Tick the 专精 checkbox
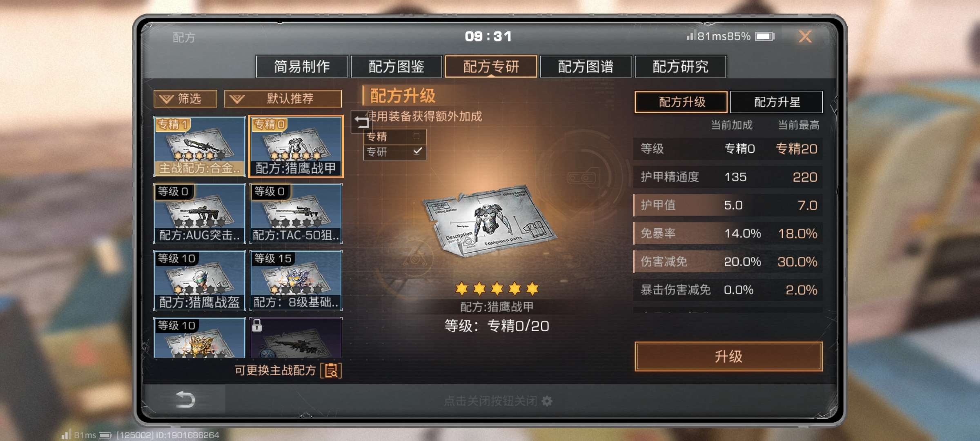The width and height of the screenshot is (980, 441). (416, 136)
